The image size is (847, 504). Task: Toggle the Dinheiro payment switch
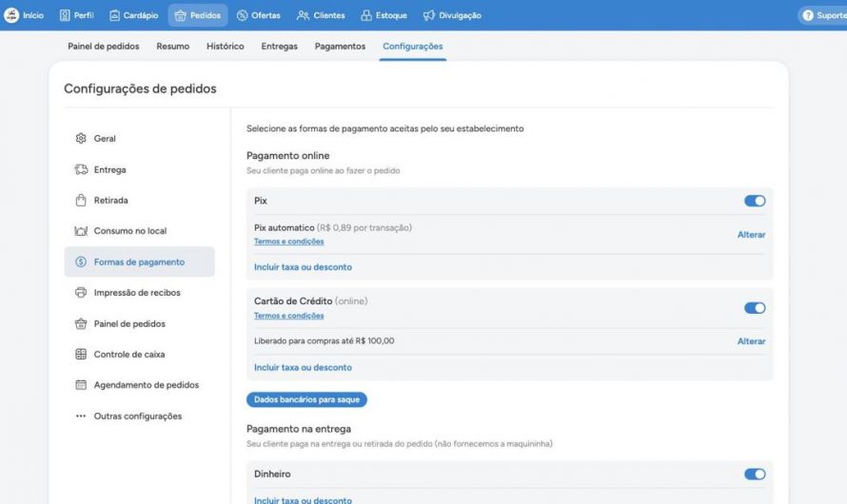pos(755,474)
